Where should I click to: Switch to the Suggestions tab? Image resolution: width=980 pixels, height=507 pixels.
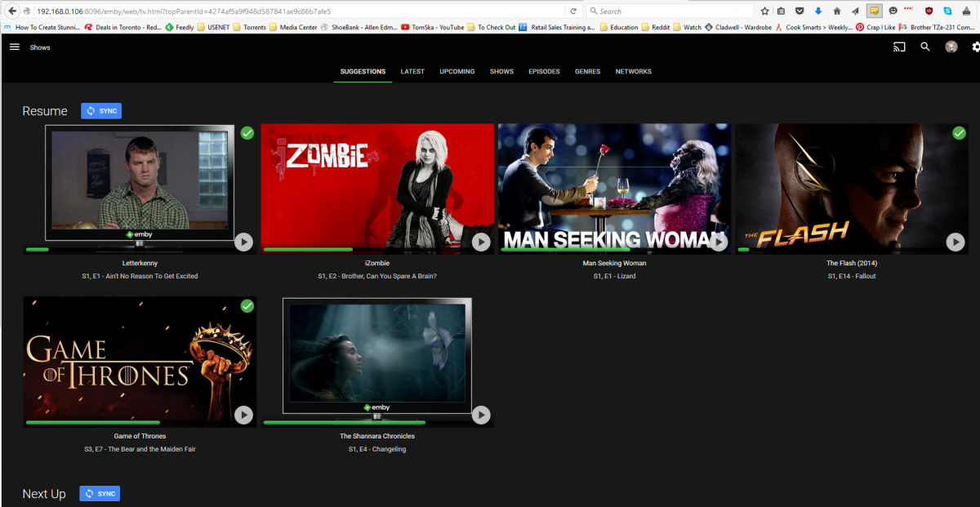[363, 71]
